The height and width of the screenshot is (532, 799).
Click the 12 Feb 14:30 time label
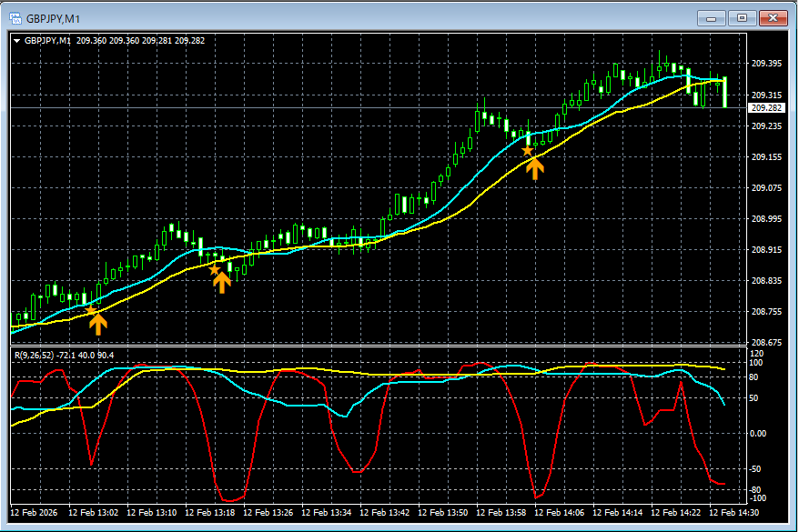point(733,513)
